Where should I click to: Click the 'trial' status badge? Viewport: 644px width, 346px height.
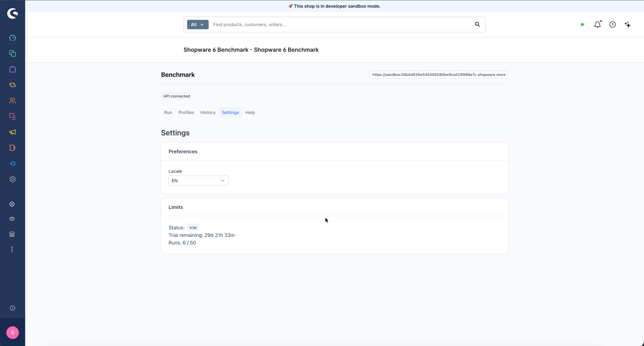click(x=193, y=227)
